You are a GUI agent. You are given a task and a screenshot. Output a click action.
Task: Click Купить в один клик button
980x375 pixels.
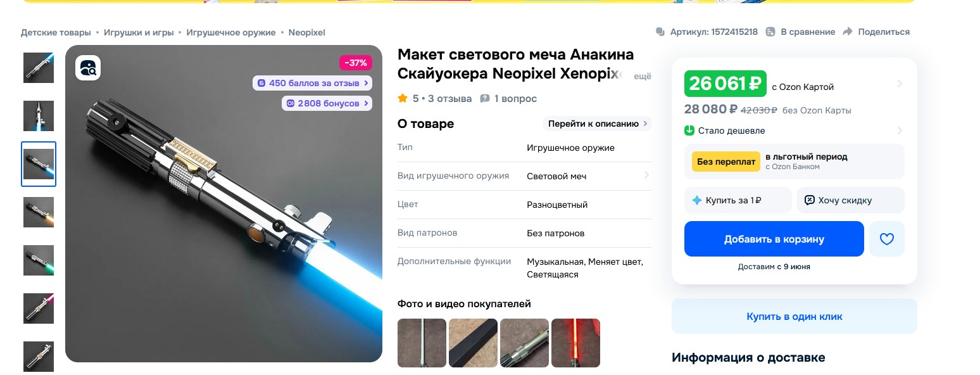coord(795,316)
